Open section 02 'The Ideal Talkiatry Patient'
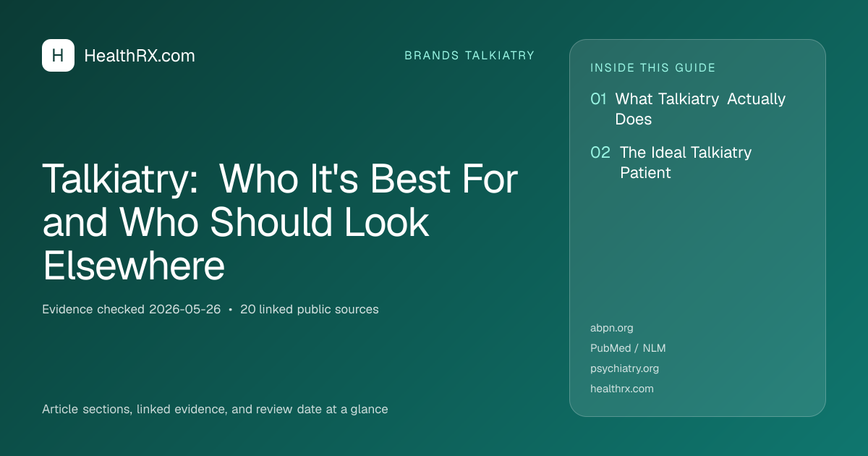Image resolution: width=868 pixels, height=456 pixels. tap(671, 162)
